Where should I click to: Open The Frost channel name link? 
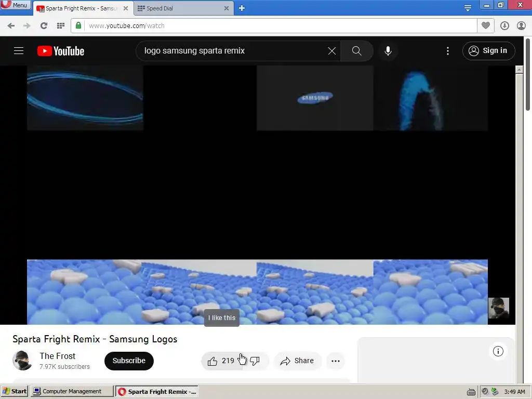57,356
